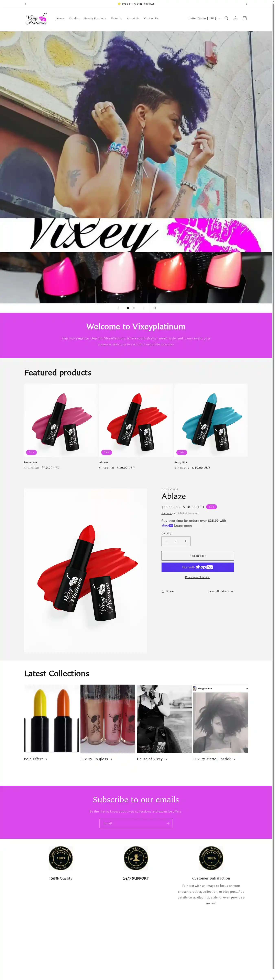Image resolution: width=275 pixels, height=980 pixels.
Task: Show previous announcement in top bar
Action: [25, 4]
